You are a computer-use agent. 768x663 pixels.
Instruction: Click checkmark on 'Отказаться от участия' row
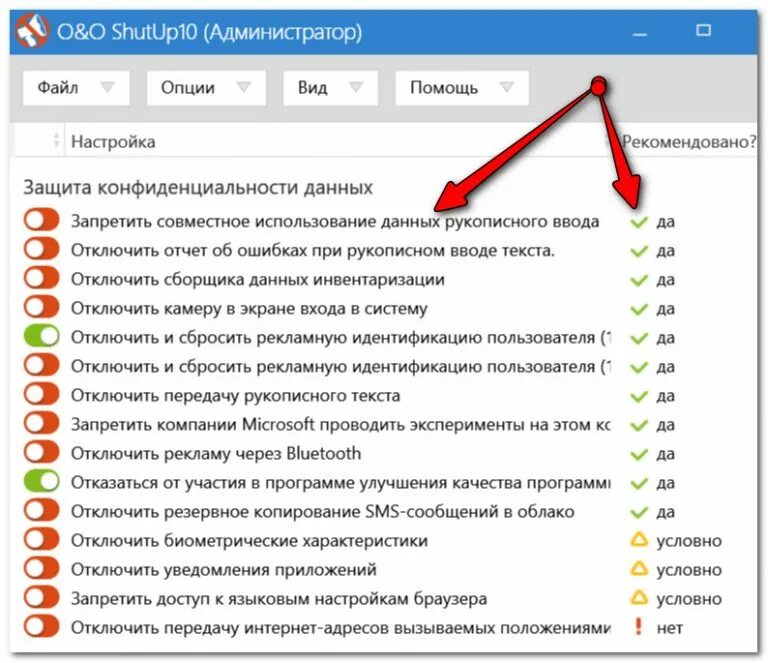(639, 483)
